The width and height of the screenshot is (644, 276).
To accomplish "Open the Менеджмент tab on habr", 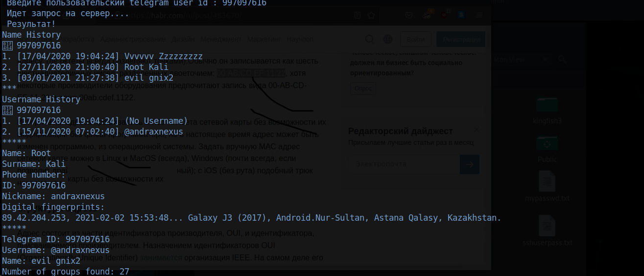I will point(221,39).
